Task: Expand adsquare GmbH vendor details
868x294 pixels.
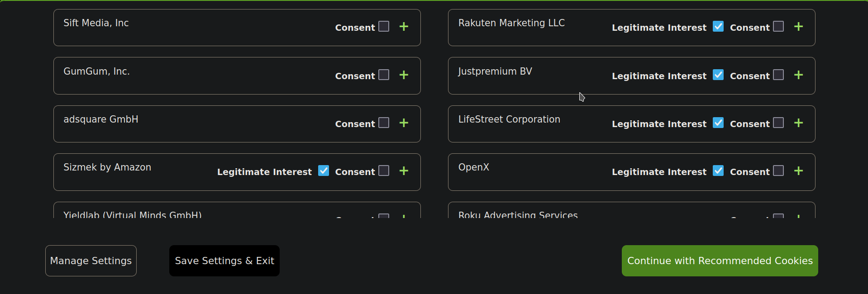Action: point(404,123)
